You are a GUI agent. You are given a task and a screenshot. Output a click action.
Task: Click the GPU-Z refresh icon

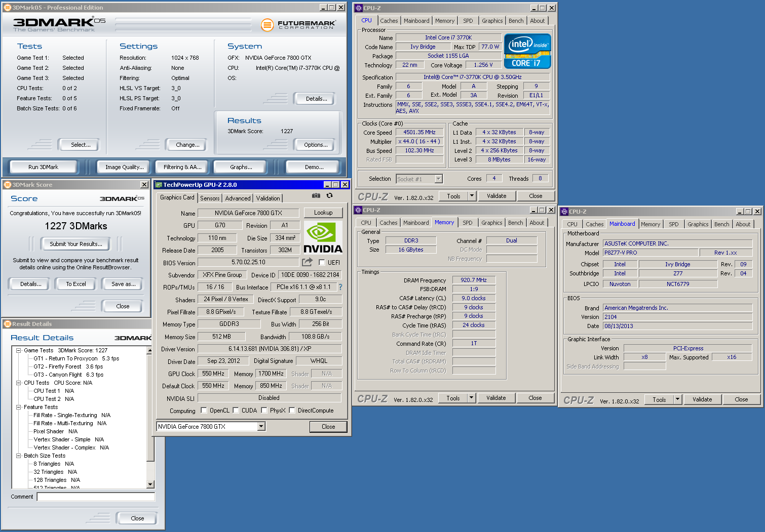click(x=329, y=196)
